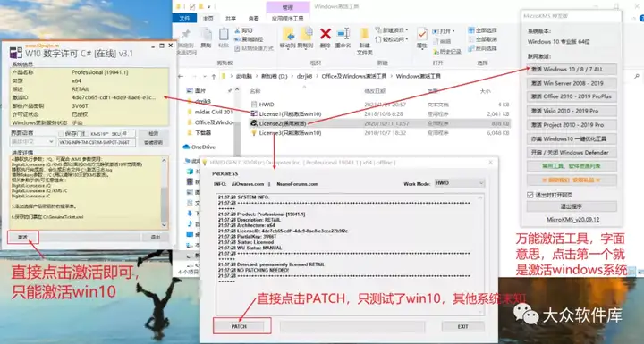Image resolution: width=644 pixels, height=344 pixels.
Task: Click Activate Project 2010 - 2019 Pro button
Action: coord(572,125)
